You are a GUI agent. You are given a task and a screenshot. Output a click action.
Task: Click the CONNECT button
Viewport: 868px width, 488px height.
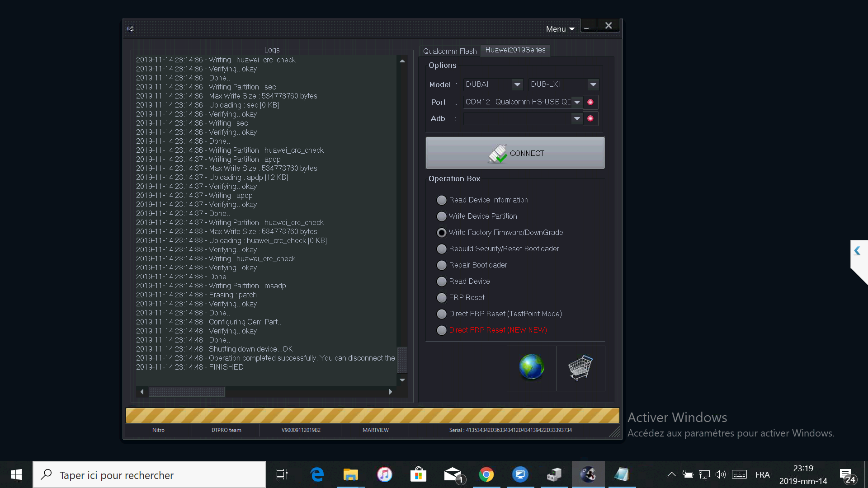(515, 153)
